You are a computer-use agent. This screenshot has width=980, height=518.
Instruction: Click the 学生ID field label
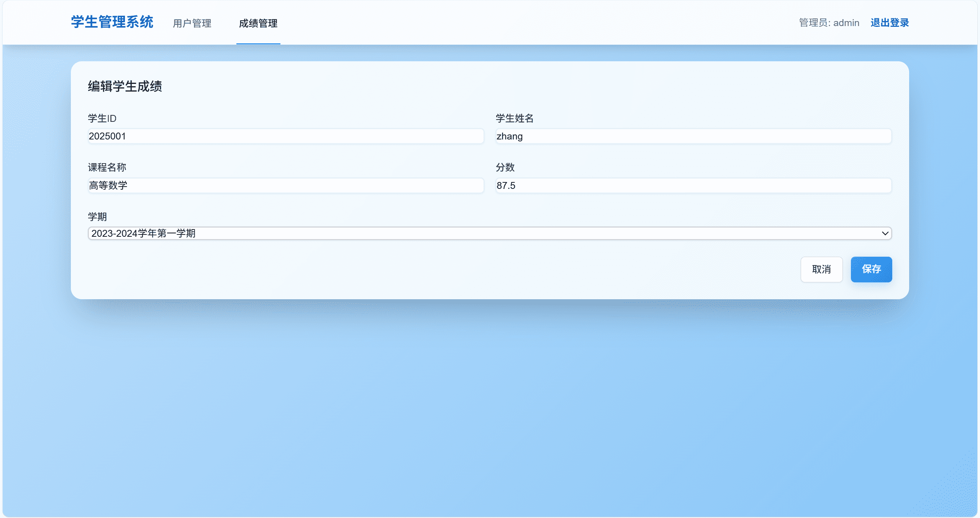click(102, 118)
